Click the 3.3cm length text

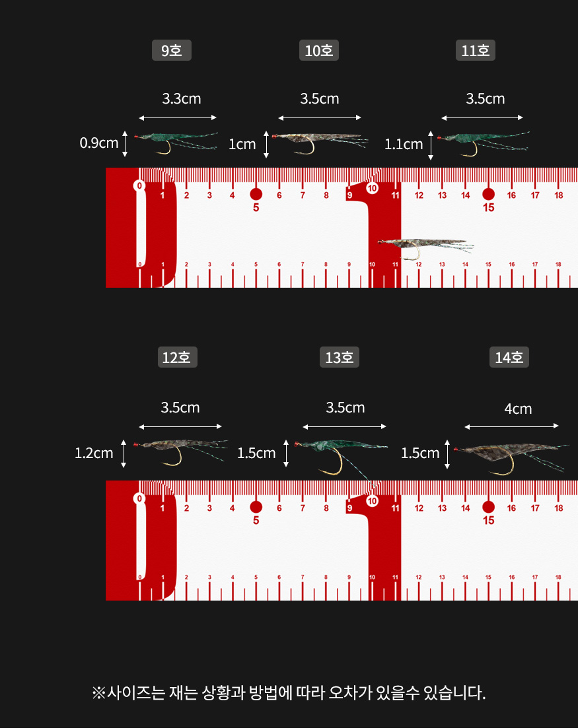[182, 98]
